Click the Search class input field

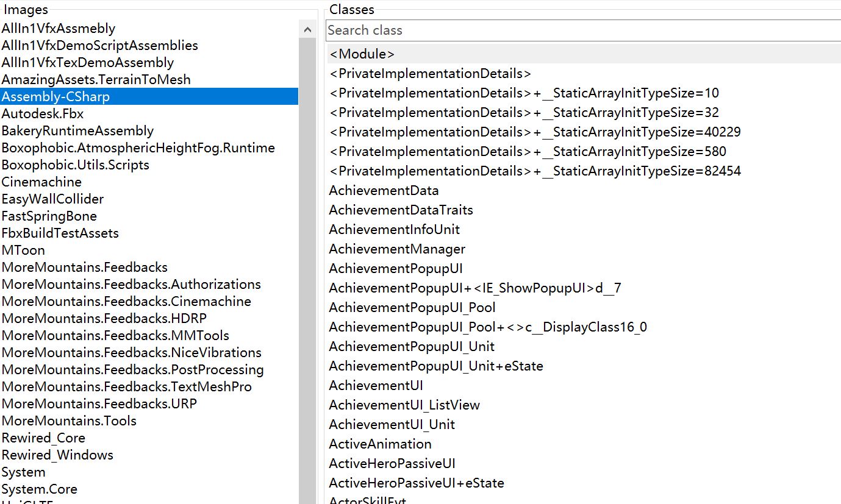584,30
